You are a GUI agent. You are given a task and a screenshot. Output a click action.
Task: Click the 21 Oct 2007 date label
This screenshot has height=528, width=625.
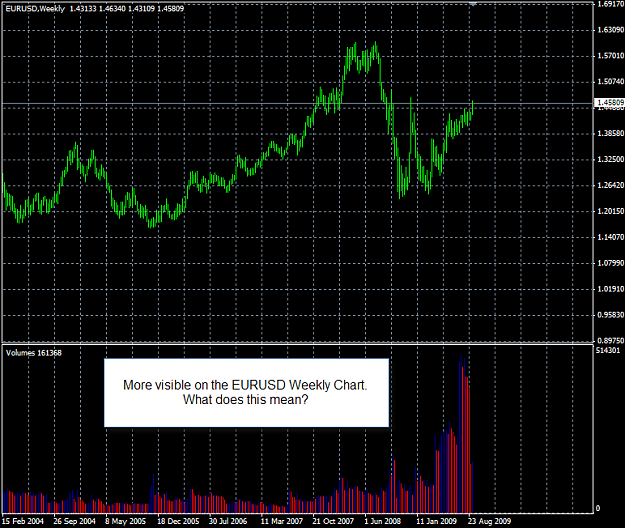(333, 521)
